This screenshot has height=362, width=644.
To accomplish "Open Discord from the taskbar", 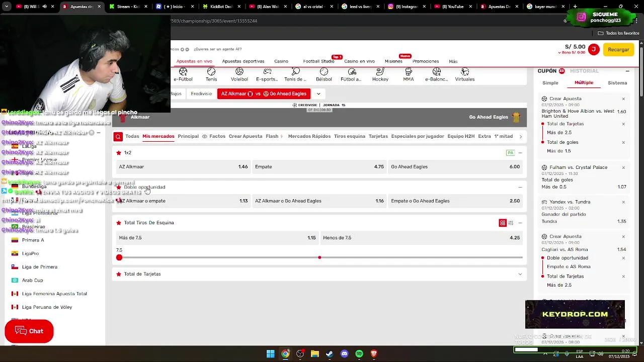I will pos(344,354).
